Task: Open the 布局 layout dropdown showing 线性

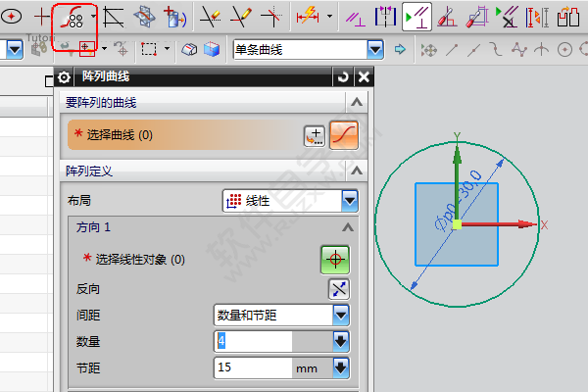Action: 350,201
